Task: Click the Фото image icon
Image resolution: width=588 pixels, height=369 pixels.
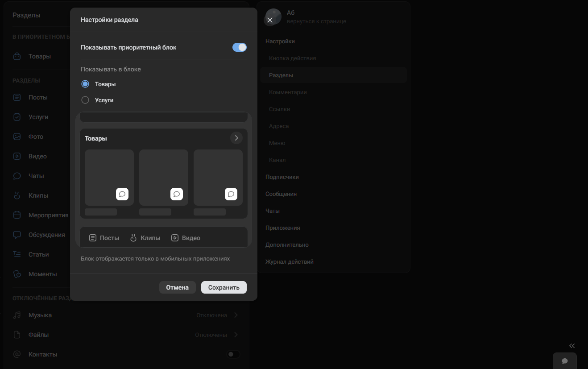Action: (x=17, y=137)
